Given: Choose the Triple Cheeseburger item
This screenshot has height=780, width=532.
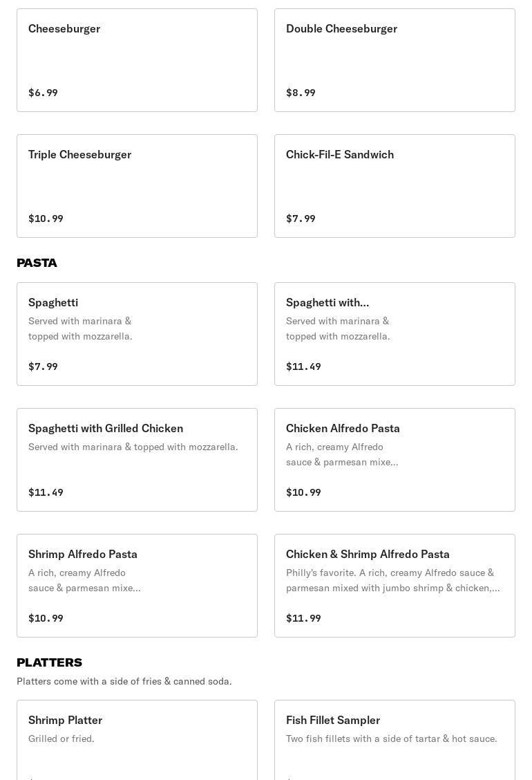Looking at the screenshot, I should pyautogui.click(x=137, y=186).
